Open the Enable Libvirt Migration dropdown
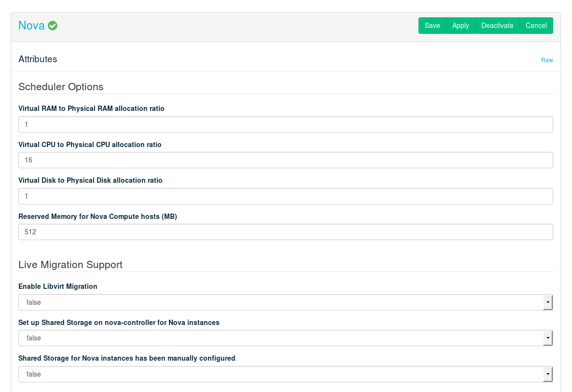The image size is (572, 392). point(285,302)
